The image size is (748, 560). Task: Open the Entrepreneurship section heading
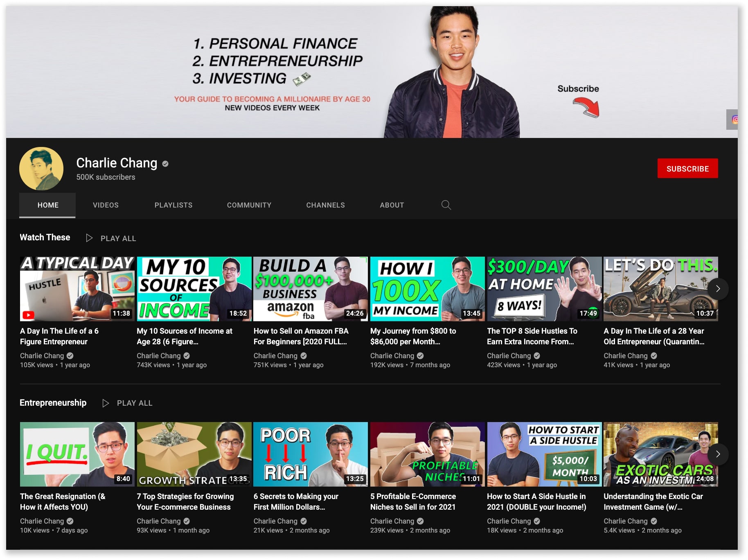[53, 403]
